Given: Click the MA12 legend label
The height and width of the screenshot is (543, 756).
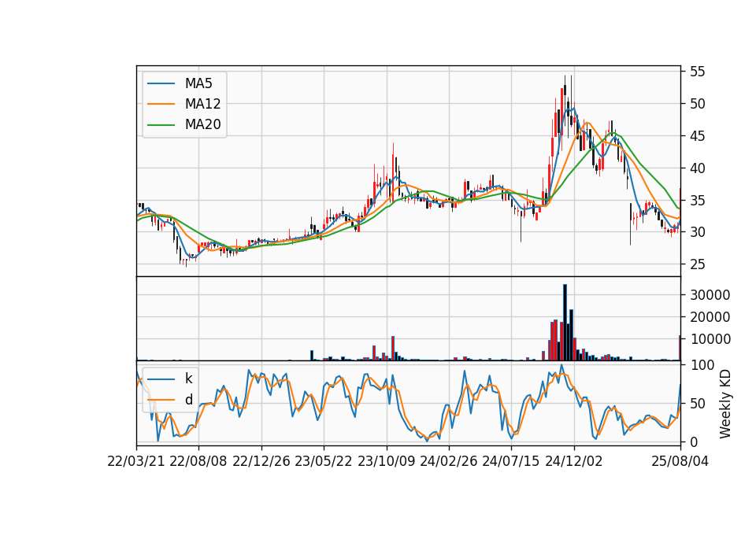Looking at the screenshot, I should 202,104.
